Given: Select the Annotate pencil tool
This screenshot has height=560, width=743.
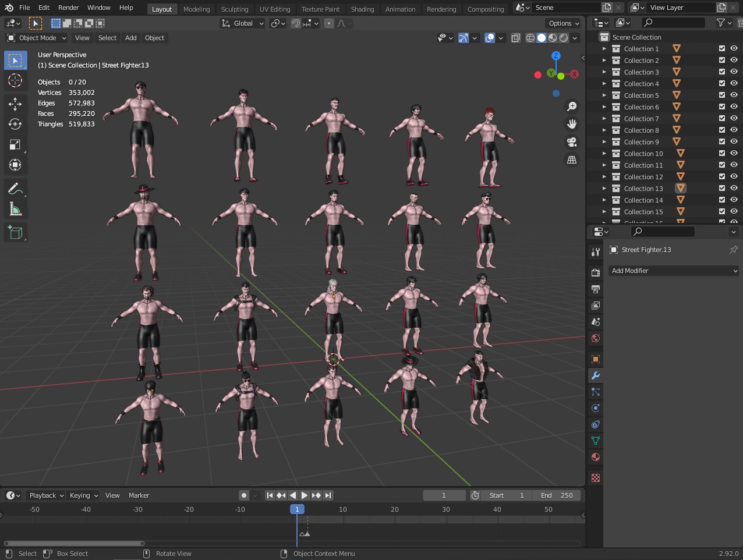Looking at the screenshot, I should pyautogui.click(x=15, y=189).
